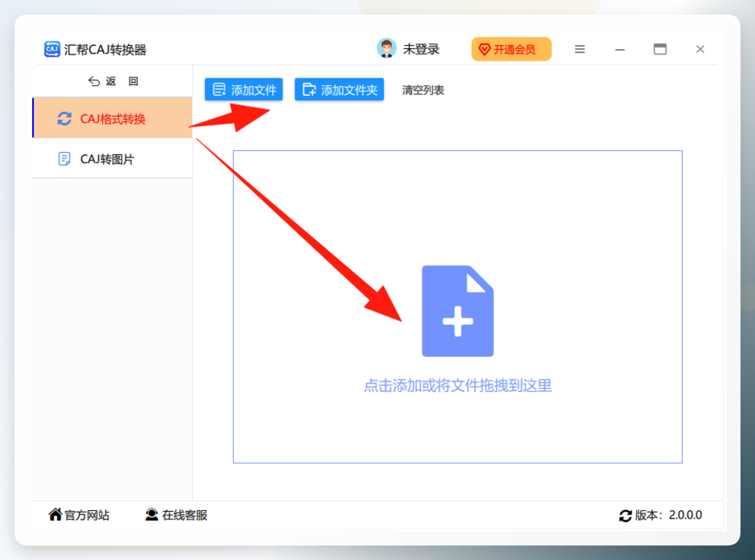
Task: Select the CAJ格式转换 sidebar tab
Action: coord(112,118)
